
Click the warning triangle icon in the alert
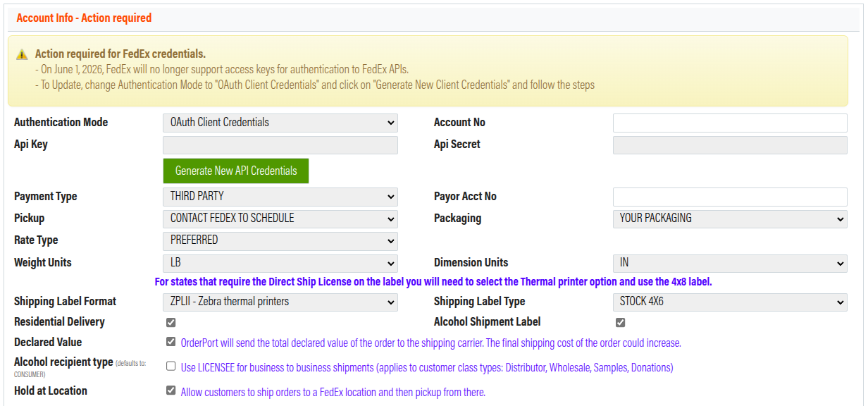22,54
